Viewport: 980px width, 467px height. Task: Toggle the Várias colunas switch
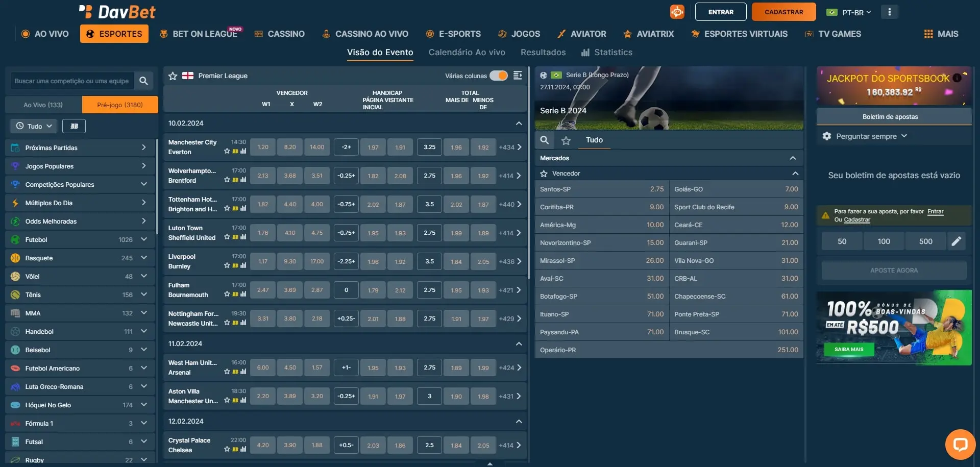coord(498,76)
